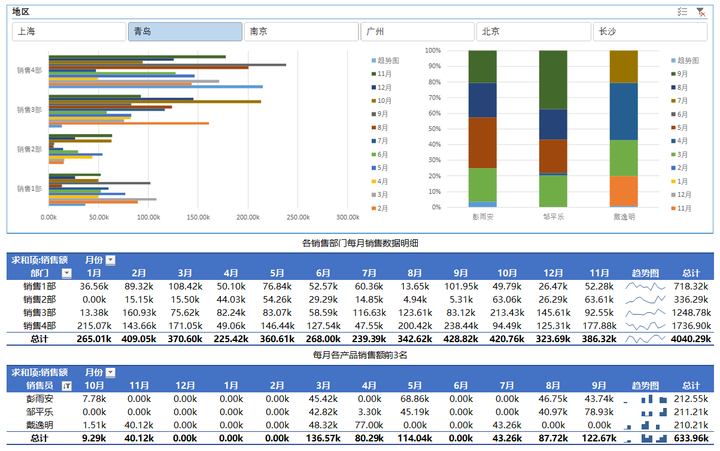This screenshot has height=451, width=720.
Task: Click the 戴逸明 column sparkline
Action: [x=645, y=425]
